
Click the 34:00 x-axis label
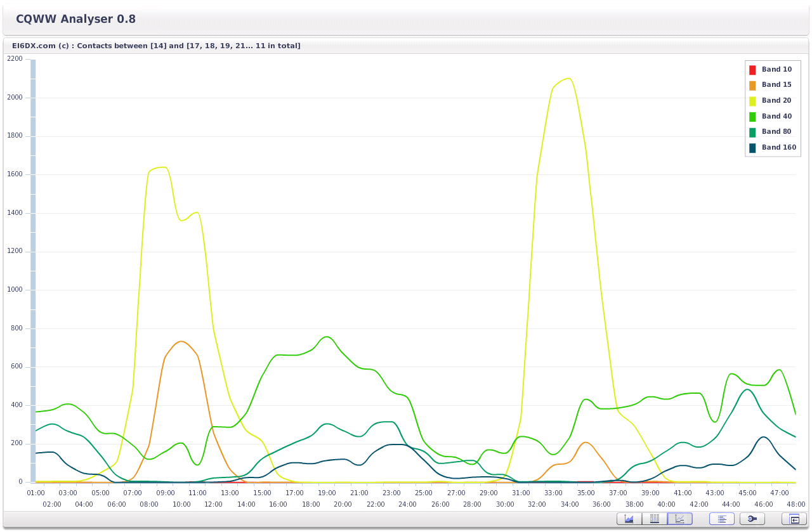(570, 504)
